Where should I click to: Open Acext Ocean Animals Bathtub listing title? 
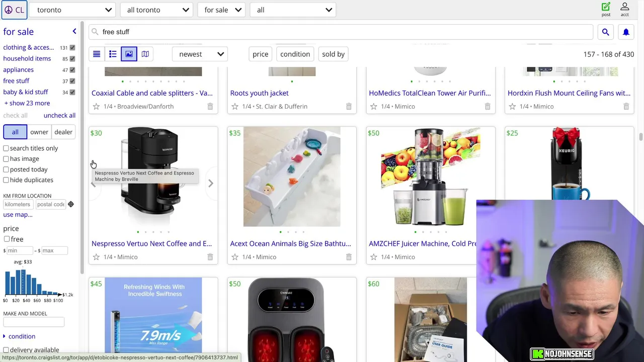(x=290, y=243)
